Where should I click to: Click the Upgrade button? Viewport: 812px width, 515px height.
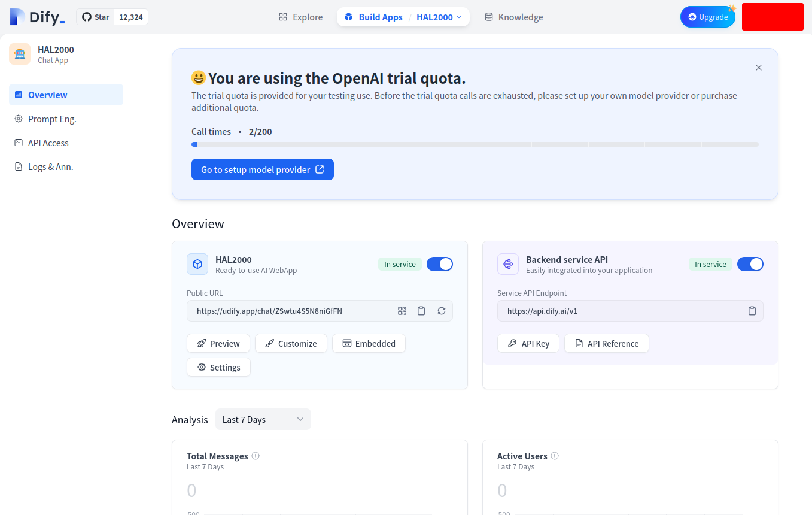708,17
